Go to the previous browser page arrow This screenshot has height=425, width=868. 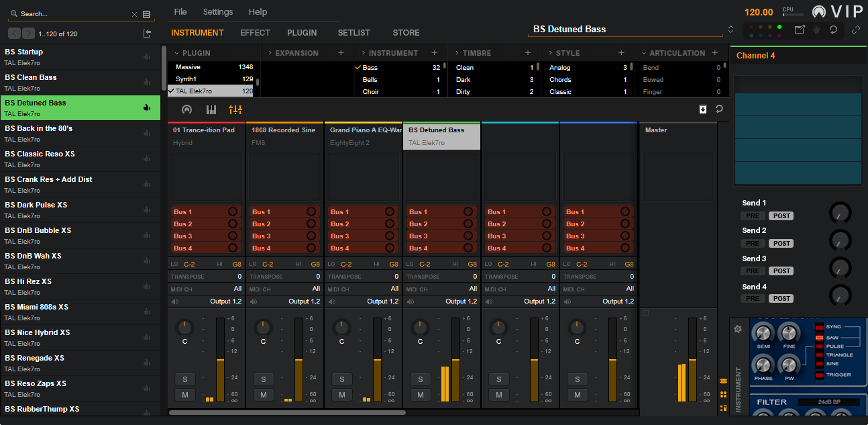pos(14,34)
